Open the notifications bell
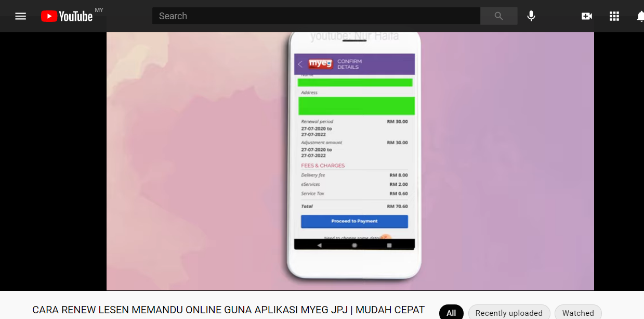The width and height of the screenshot is (644, 319). point(640,16)
